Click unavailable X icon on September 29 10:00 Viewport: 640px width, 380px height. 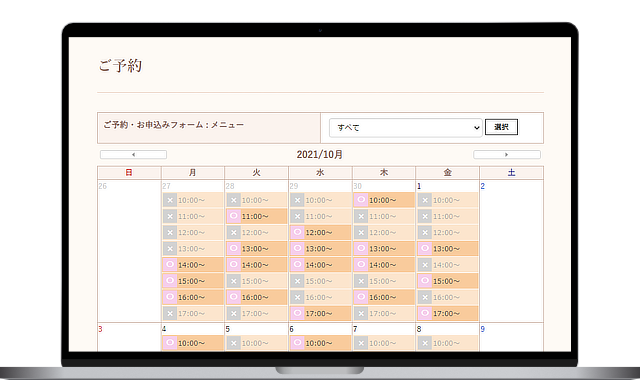[297, 200]
